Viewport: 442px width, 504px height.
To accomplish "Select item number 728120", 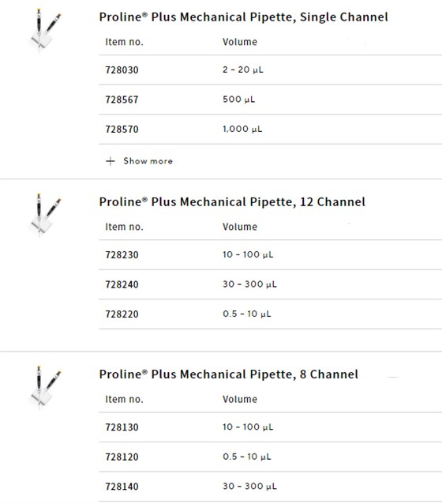I will pyautogui.click(x=122, y=457).
